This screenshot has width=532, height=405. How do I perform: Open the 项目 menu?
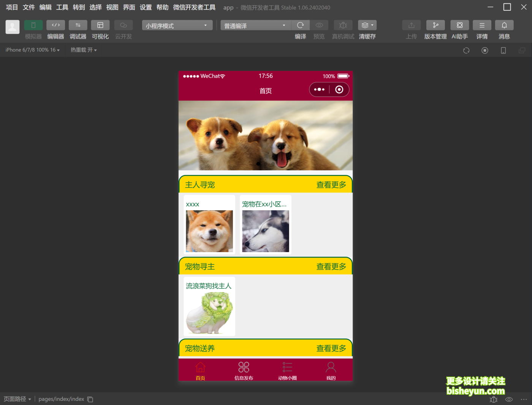(x=11, y=7)
